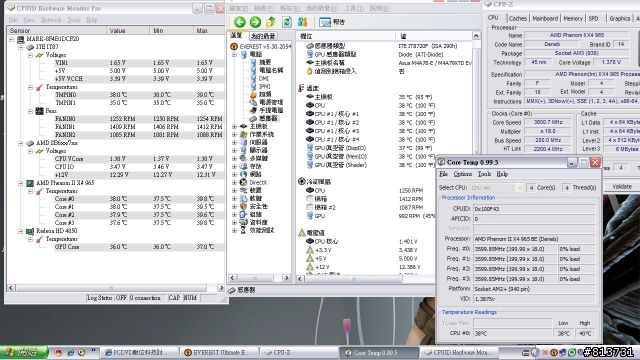Expand 主機板 node in EVEREST tree
This screenshot has height=360, width=640.
[x=235, y=127]
